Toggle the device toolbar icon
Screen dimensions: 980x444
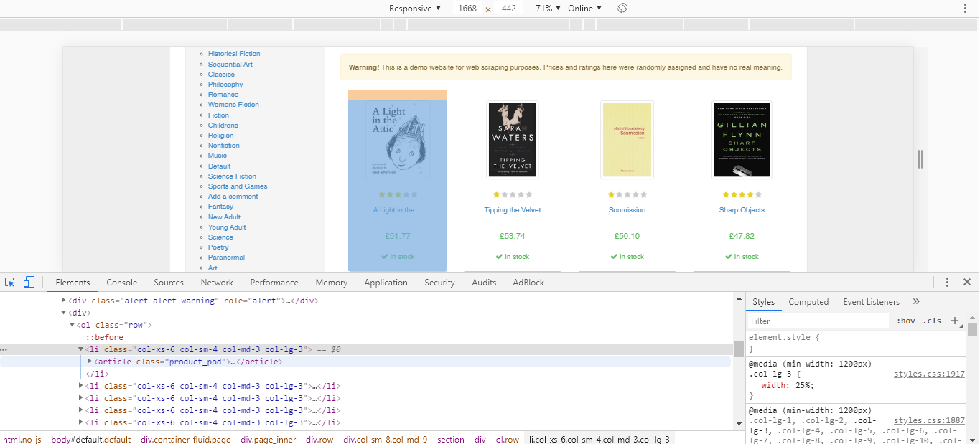pyautogui.click(x=28, y=282)
